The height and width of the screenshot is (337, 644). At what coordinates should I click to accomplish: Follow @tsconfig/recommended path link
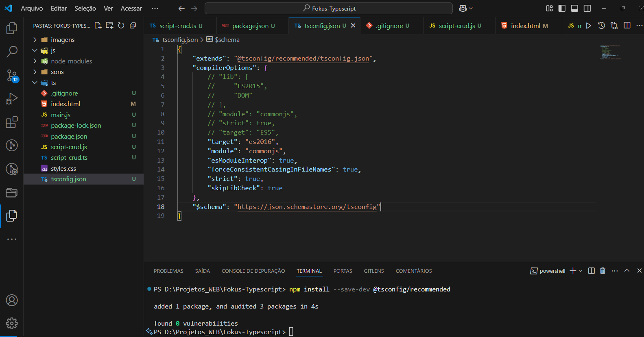point(303,59)
